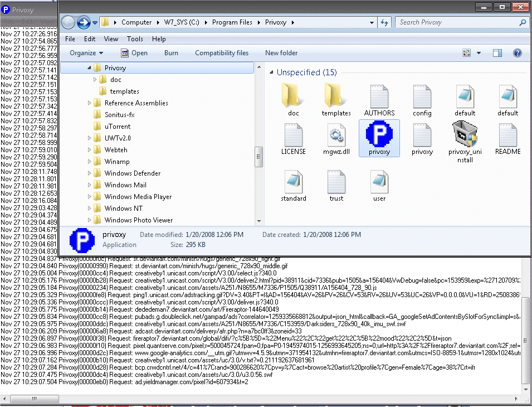
Task: Open the Tools menu
Action: 135,39
